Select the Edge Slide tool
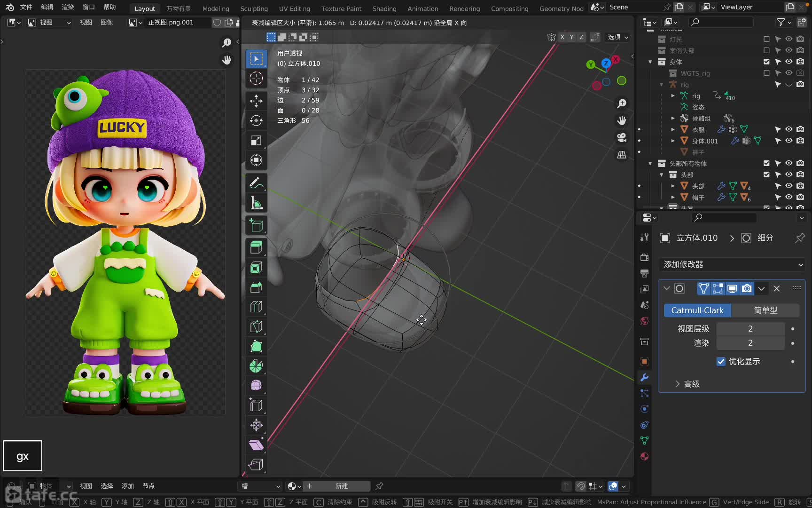 tap(256, 405)
